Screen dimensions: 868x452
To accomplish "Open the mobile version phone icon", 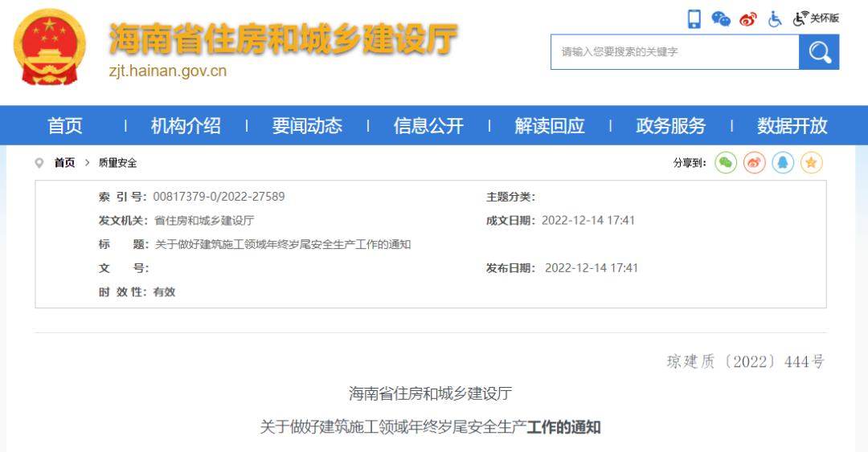I will 694,18.
